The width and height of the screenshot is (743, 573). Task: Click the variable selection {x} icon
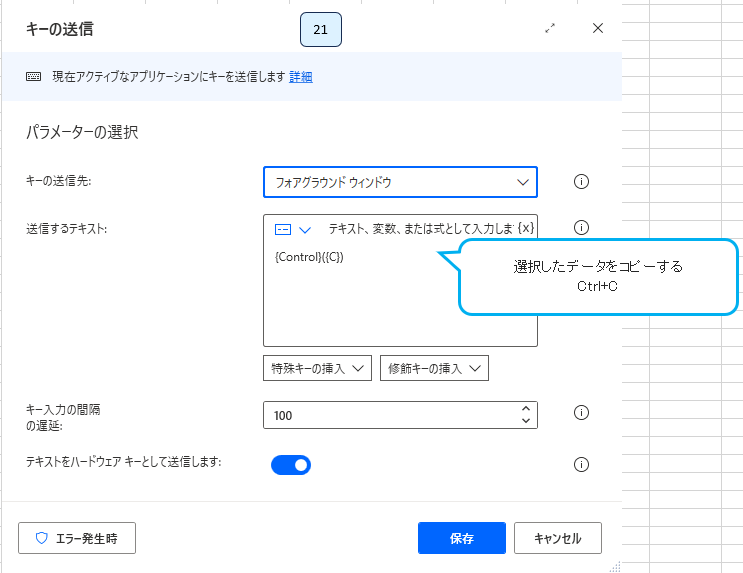526,228
